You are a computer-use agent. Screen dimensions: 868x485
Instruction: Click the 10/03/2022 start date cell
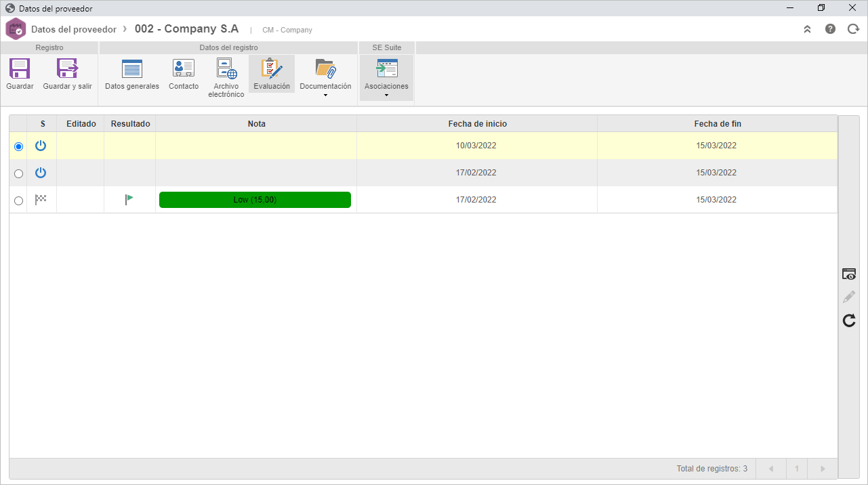point(476,146)
